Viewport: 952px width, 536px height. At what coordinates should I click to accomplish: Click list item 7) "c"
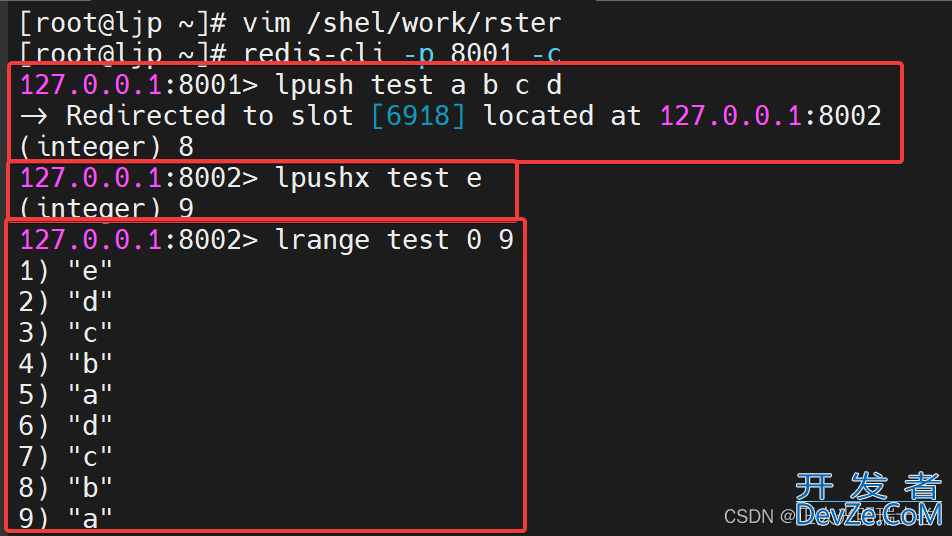tap(66, 456)
